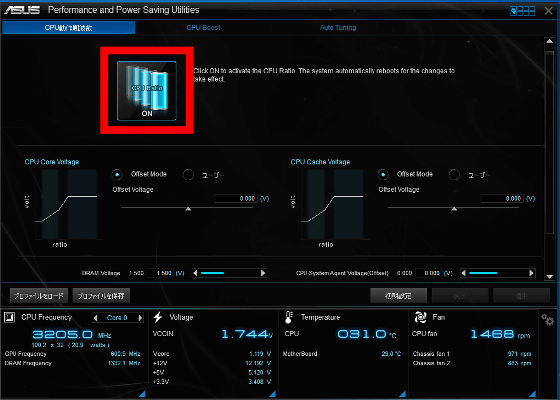560x400 pixels.
Task: Click the DRAM Voltage slider bar
Action: [229, 273]
